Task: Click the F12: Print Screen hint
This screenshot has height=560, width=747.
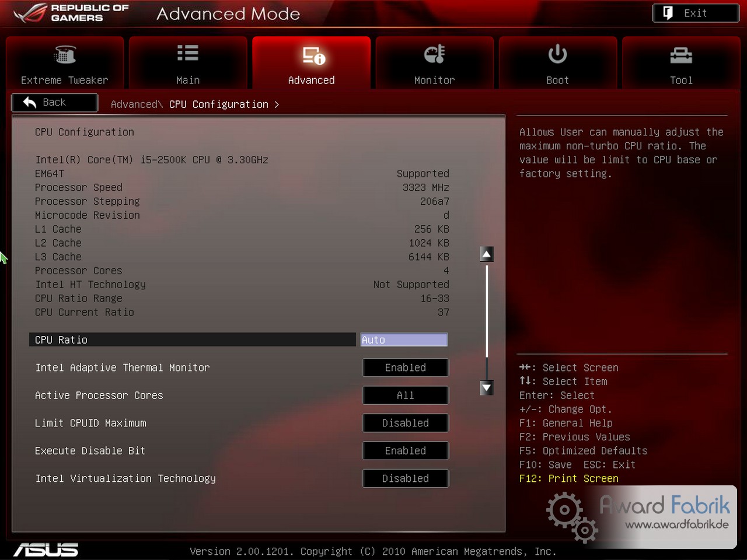Action: (x=568, y=478)
